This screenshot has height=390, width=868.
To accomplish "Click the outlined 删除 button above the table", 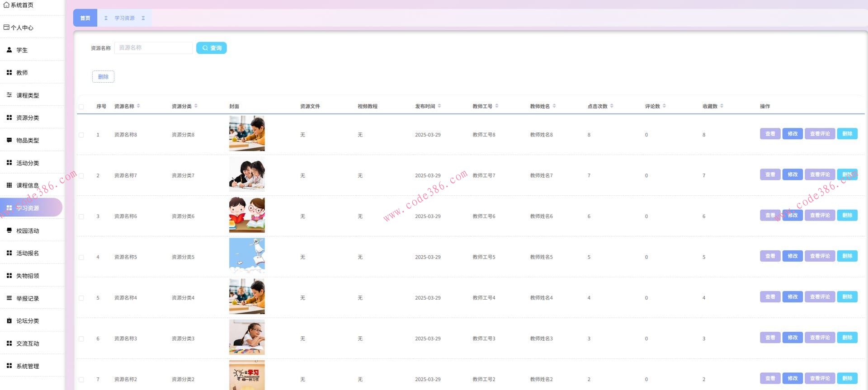I will click(103, 77).
